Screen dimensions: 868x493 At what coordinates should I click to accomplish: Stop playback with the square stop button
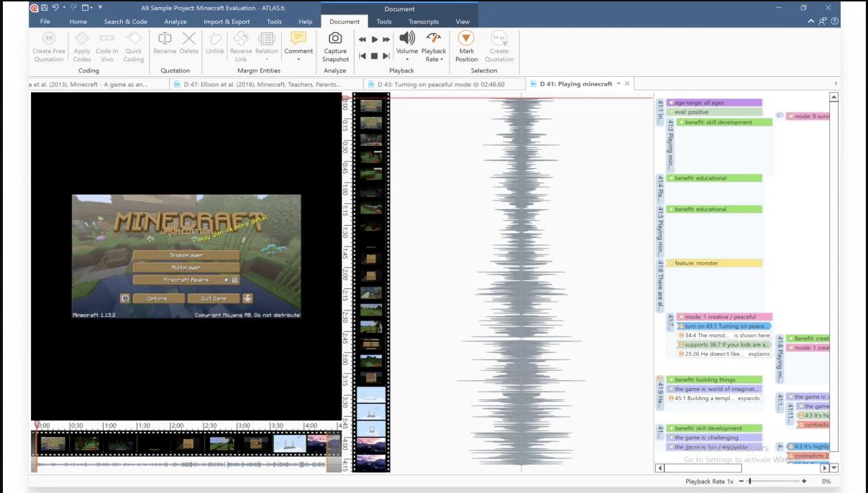point(375,56)
